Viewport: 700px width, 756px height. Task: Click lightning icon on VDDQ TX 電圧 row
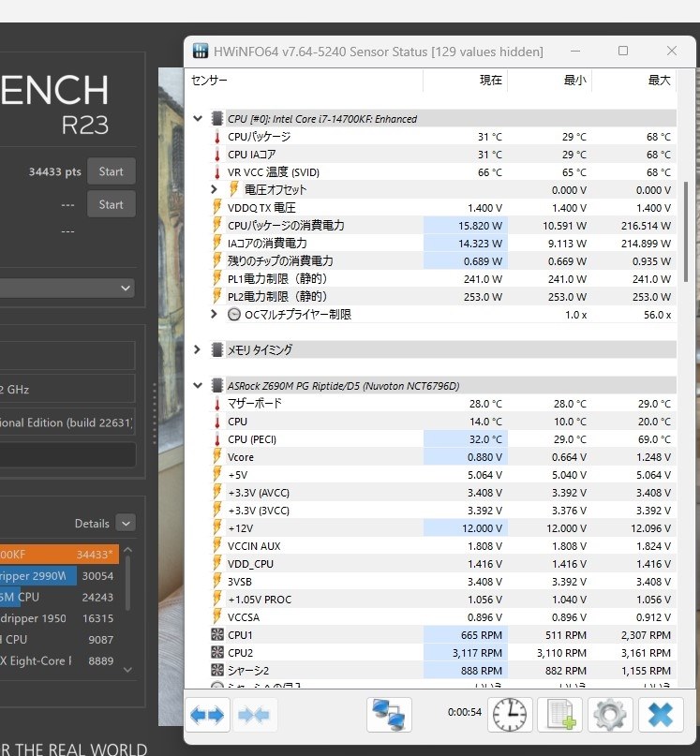click(x=217, y=207)
